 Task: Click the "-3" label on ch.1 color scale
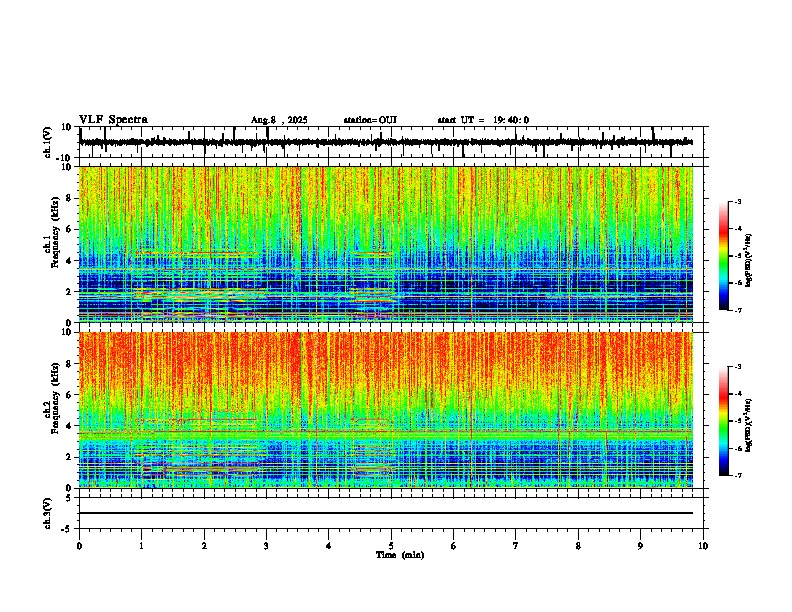[x=737, y=202]
